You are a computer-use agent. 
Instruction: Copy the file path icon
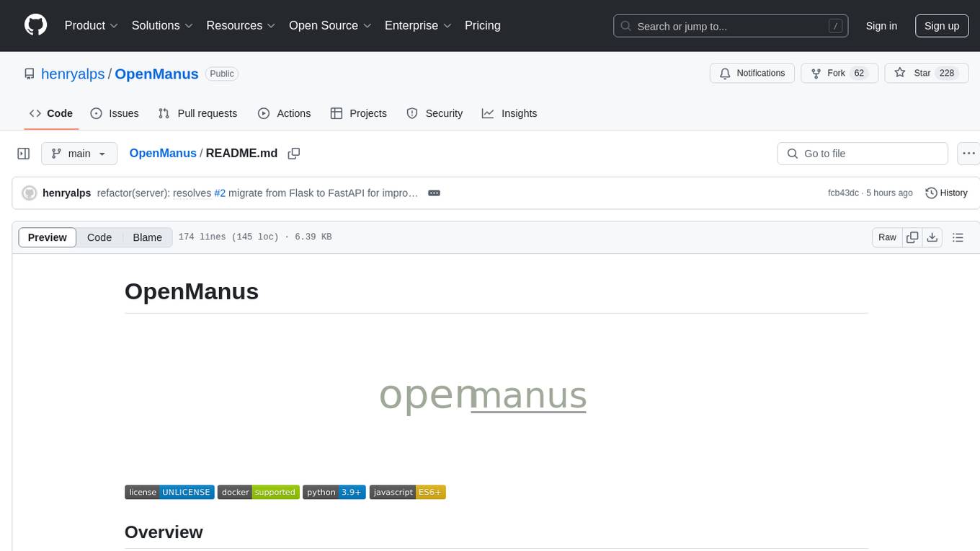tap(294, 154)
